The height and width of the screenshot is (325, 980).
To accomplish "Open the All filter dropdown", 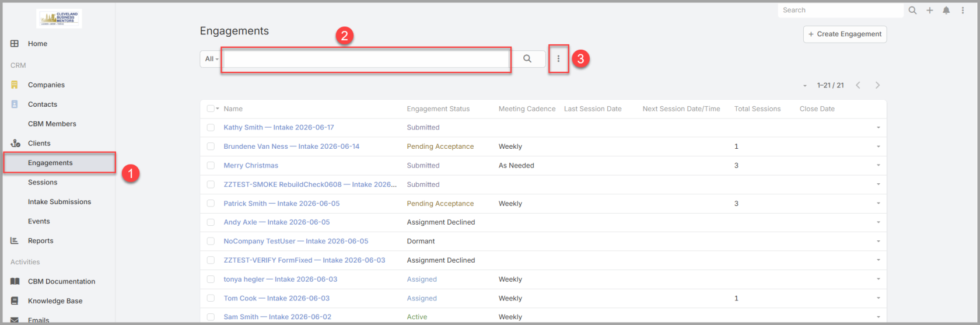I will (211, 59).
